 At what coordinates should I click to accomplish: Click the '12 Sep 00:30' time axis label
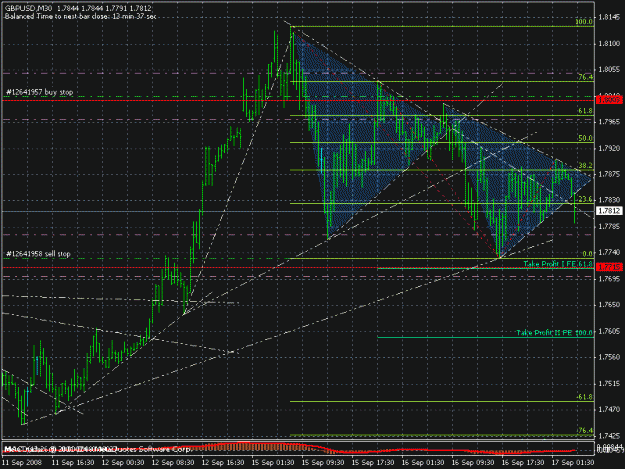pyautogui.click(x=123, y=463)
